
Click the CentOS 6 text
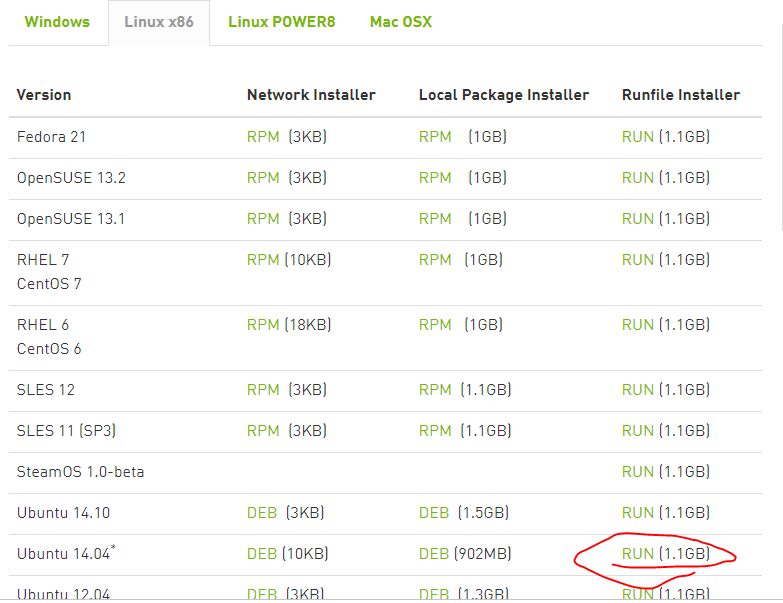tap(49, 348)
